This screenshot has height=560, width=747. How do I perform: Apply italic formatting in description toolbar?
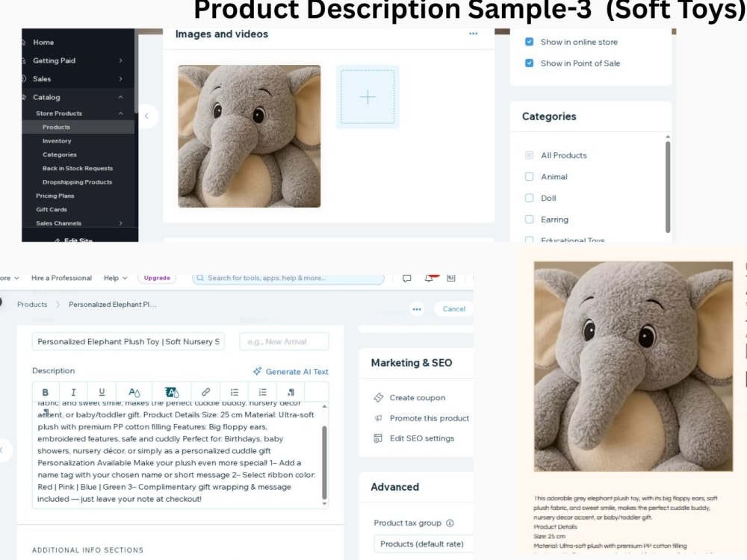pyautogui.click(x=73, y=393)
